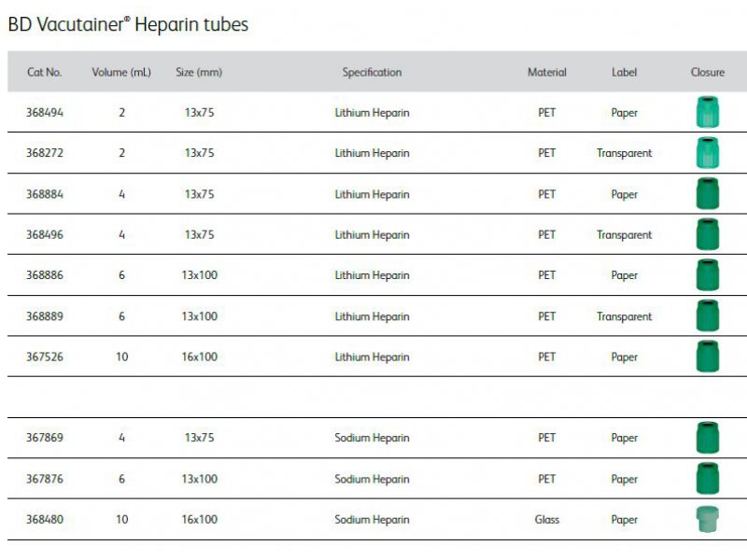Click 'Transparent' label in row 368889
The width and height of the screenshot is (747, 560).
[624, 316]
